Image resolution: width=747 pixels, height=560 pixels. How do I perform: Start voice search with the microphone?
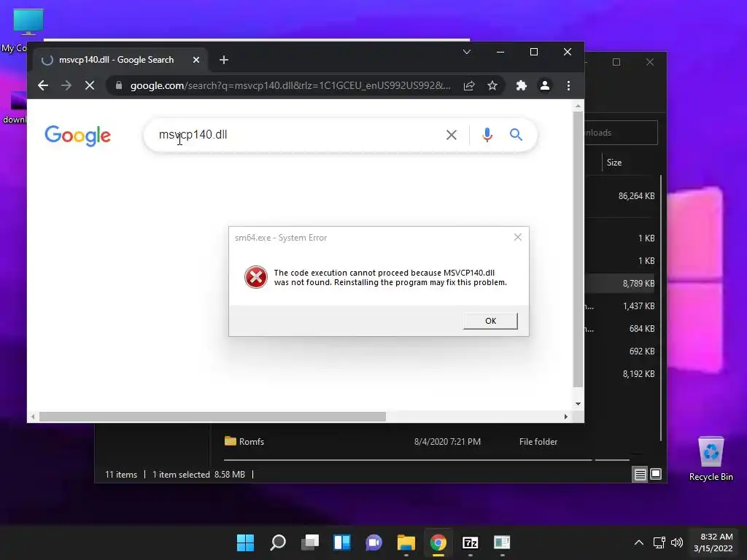[487, 135]
